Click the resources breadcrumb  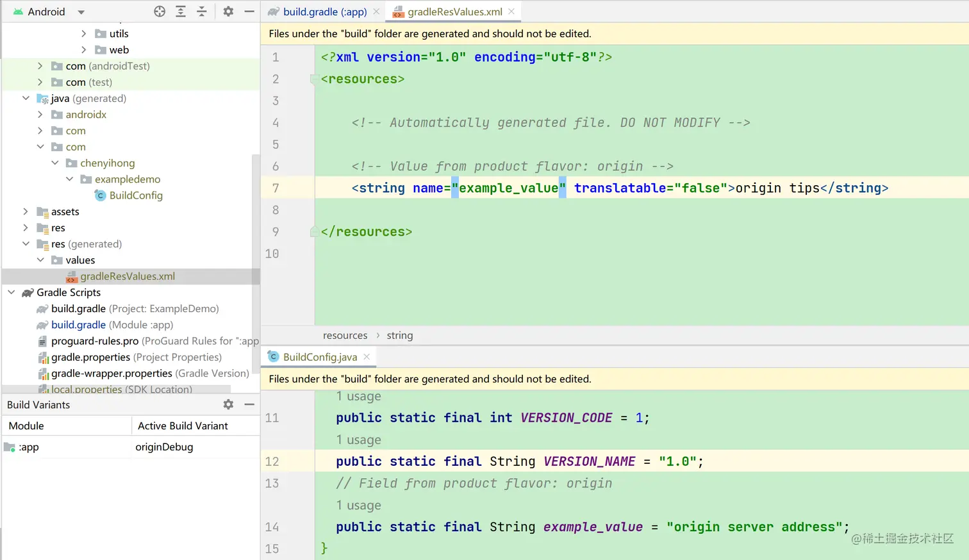point(345,335)
